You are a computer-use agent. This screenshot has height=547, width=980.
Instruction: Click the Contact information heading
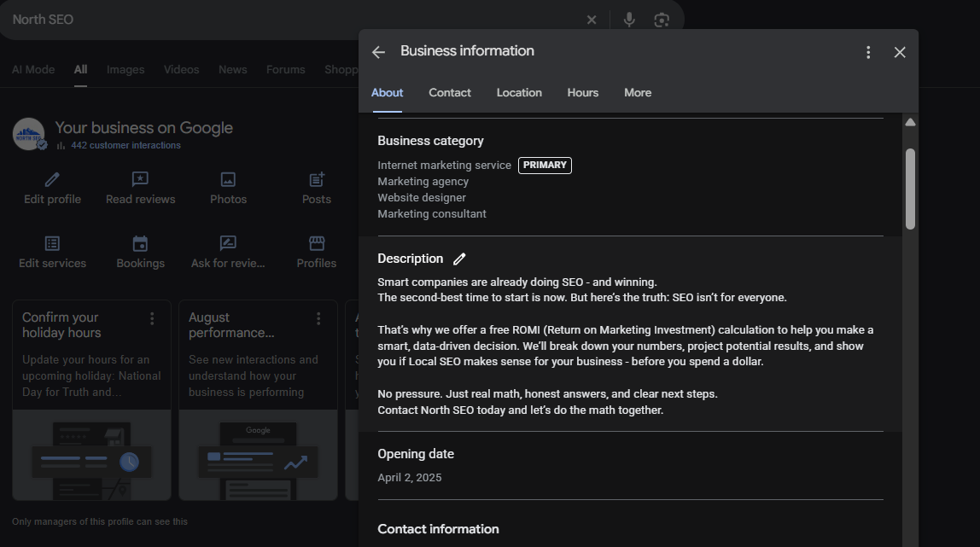point(438,529)
